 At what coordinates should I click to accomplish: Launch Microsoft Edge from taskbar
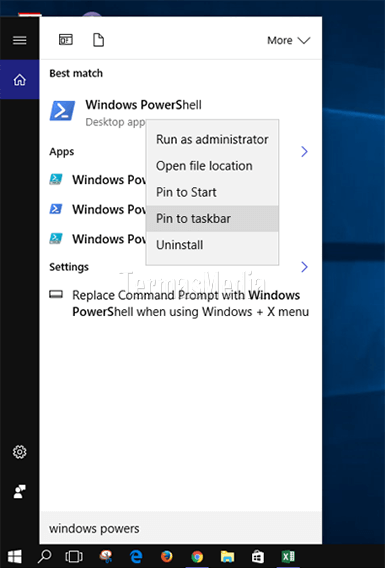coord(136,556)
